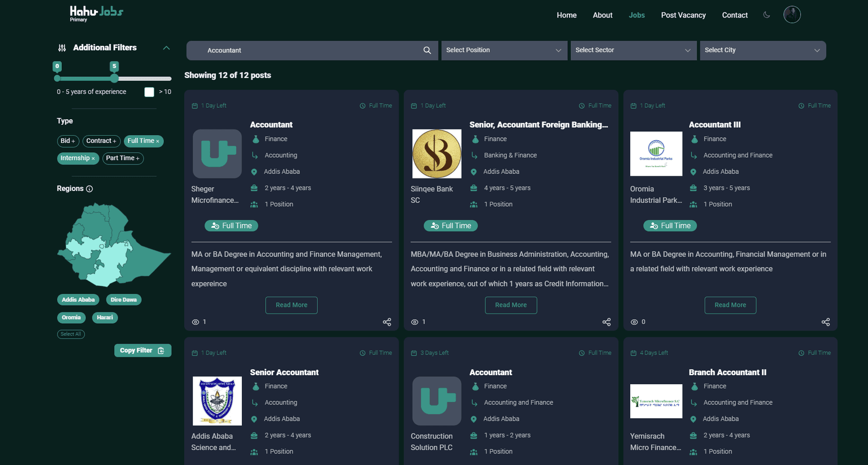Click the Copy Filter button
This screenshot has width=868, height=465.
142,351
